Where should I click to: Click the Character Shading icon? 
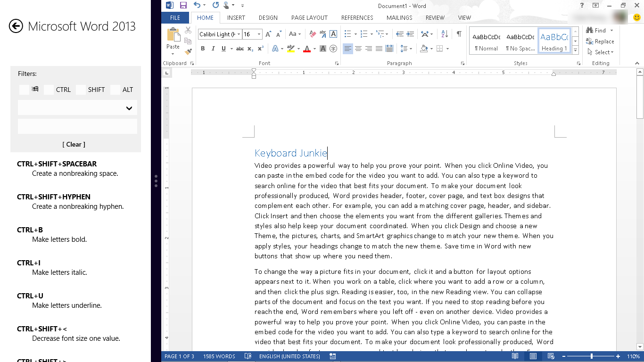tap(323, 49)
